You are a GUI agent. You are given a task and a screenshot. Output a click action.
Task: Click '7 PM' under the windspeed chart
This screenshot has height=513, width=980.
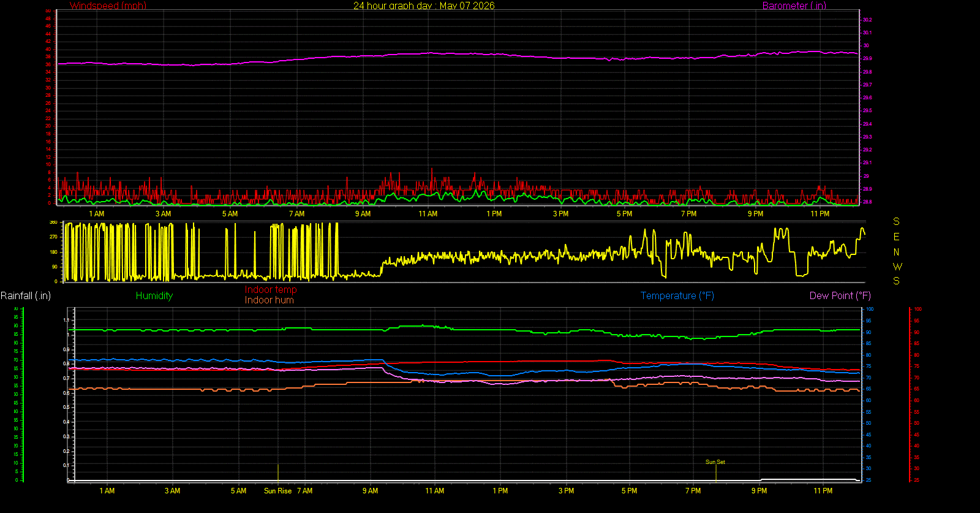(x=689, y=214)
